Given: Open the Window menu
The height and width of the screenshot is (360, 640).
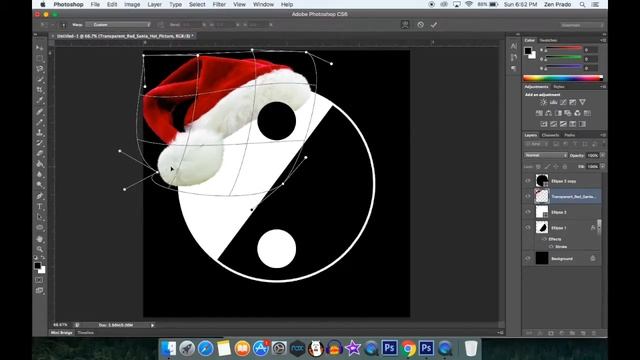Looking at the screenshot, I should [x=263, y=4].
